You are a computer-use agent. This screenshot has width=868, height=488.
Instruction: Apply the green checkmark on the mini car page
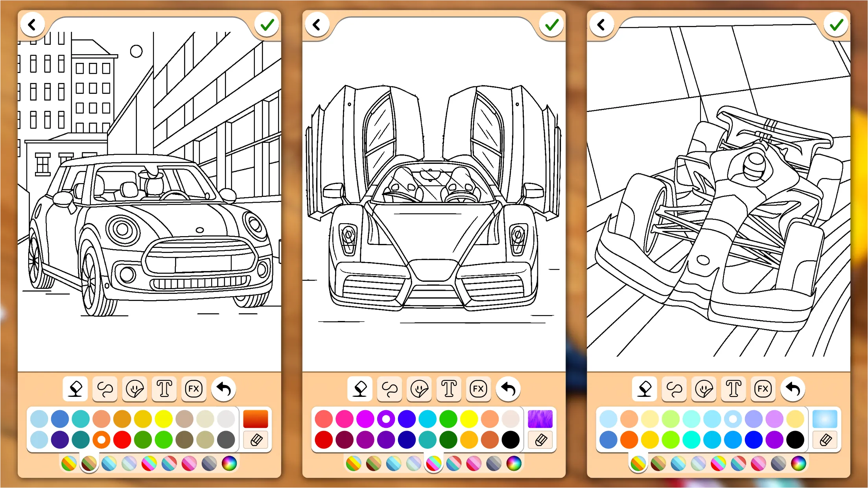267,24
